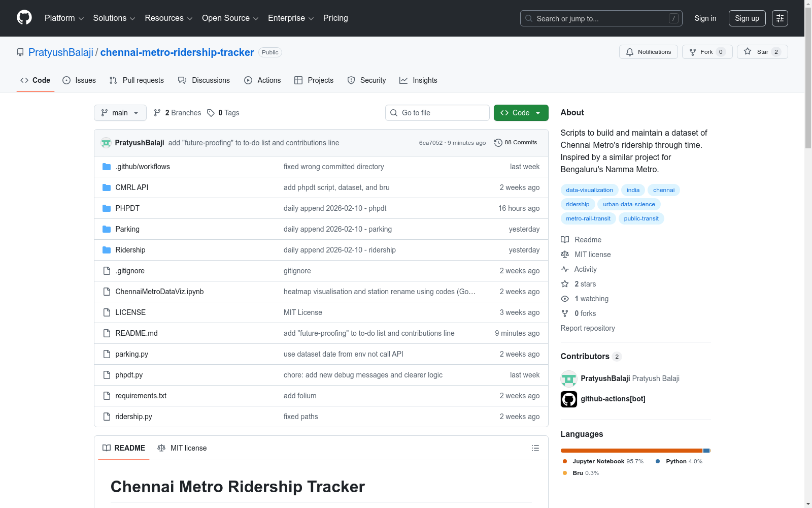The height and width of the screenshot is (508, 812).
Task: Select the MIT license tab in README panel
Action: [x=182, y=448]
